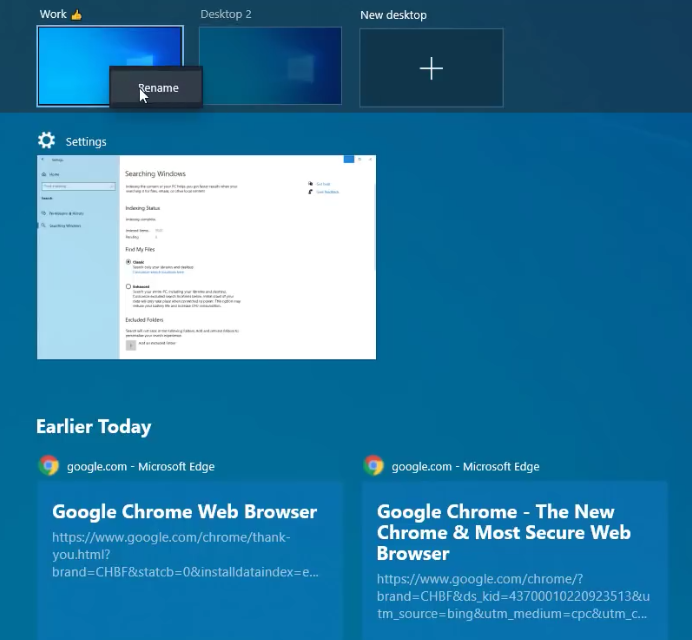
Task: Click the Desktop 2 name label
Action: point(226,14)
